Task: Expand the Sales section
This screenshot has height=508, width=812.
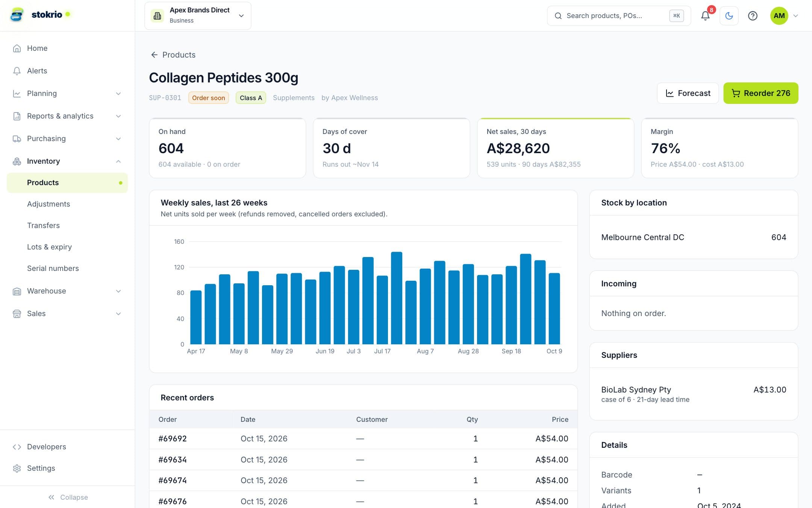Action: click(x=67, y=313)
